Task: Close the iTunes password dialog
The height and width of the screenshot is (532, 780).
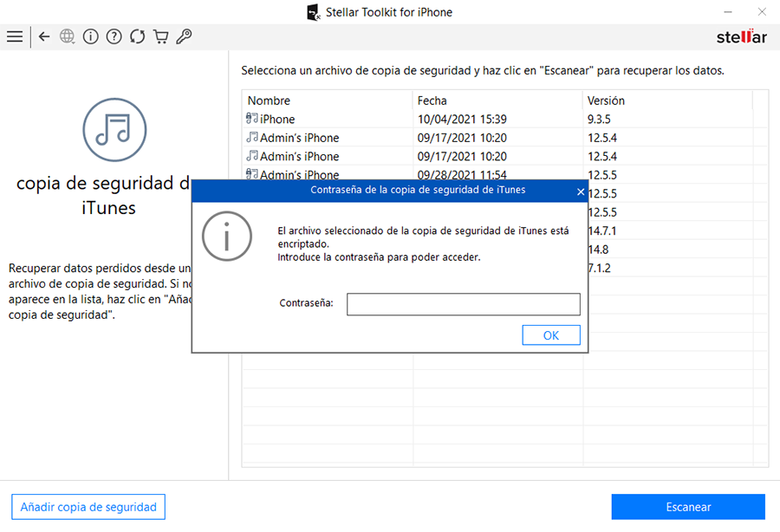Action: pos(580,191)
